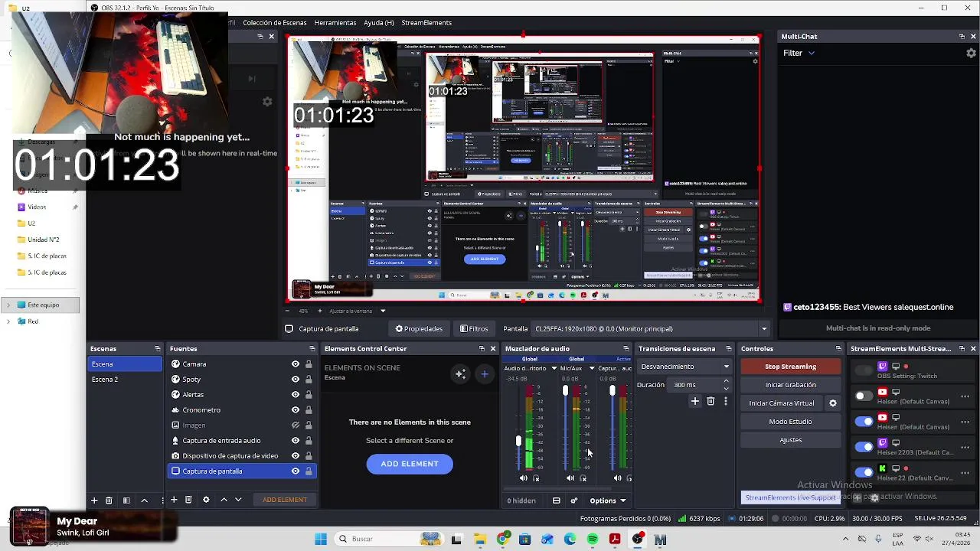
Task: Lock the Cronometro source
Action: pos(309,410)
